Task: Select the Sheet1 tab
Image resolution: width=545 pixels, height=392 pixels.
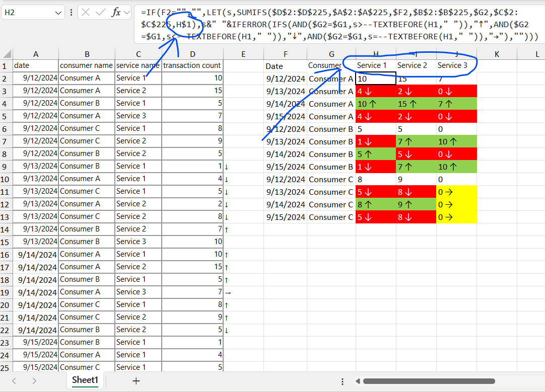Action: pos(85,380)
